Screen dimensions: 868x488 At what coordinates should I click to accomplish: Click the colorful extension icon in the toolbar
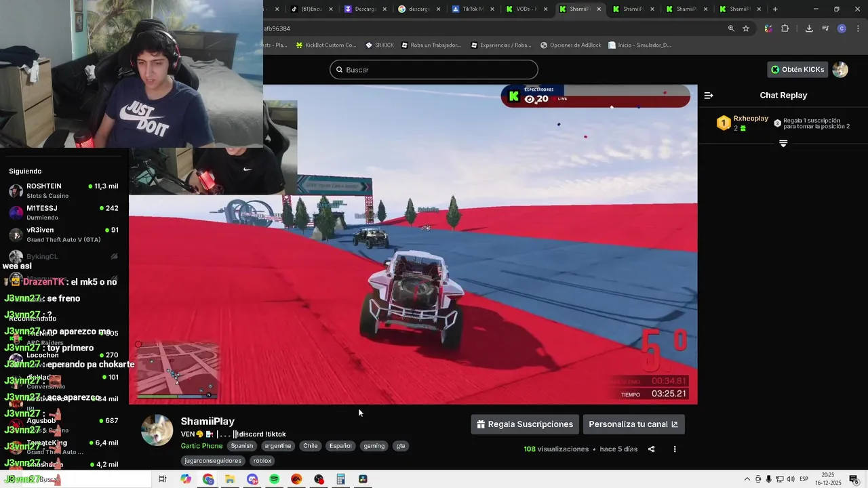[768, 28]
